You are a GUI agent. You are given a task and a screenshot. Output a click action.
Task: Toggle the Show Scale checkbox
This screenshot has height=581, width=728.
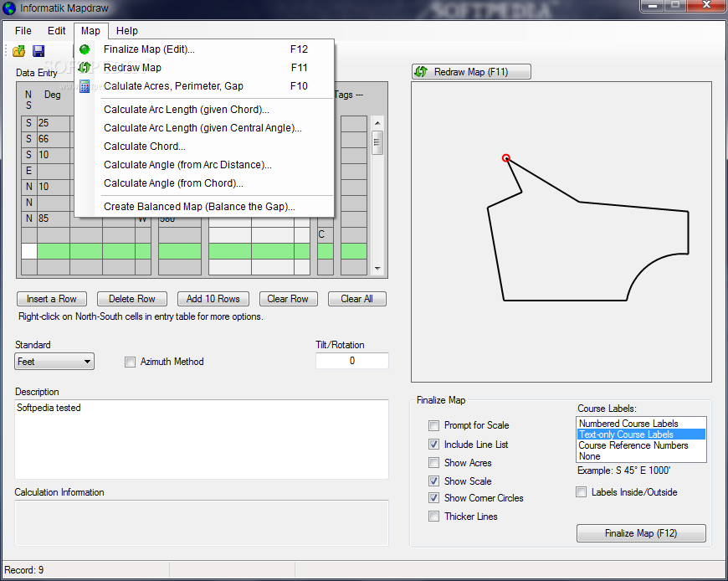pyautogui.click(x=433, y=481)
